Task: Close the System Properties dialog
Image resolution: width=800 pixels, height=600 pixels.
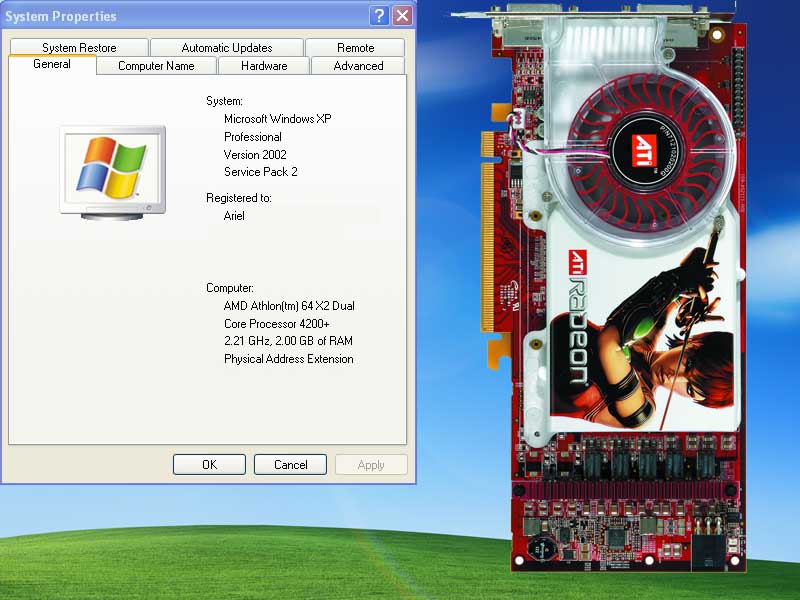Action: pos(403,16)
